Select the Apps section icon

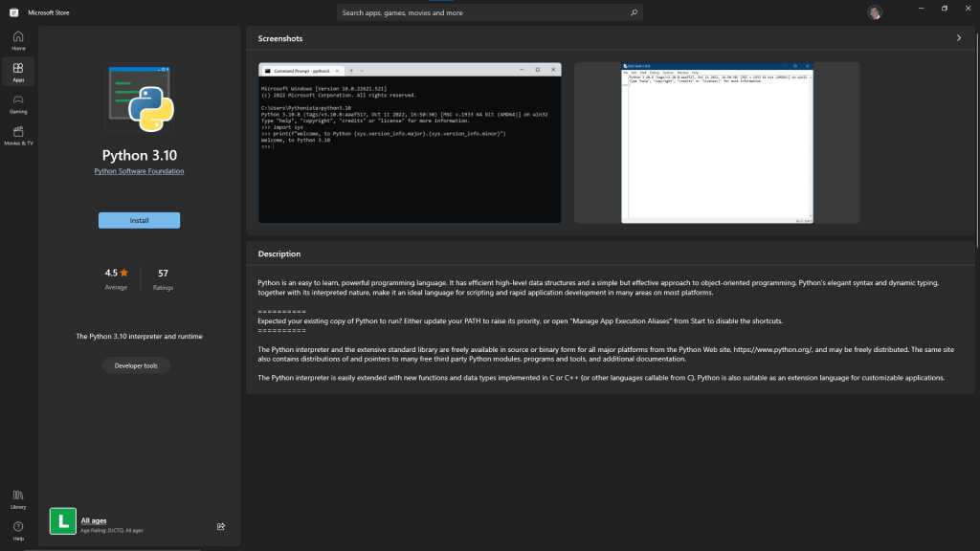click(17, 70)
